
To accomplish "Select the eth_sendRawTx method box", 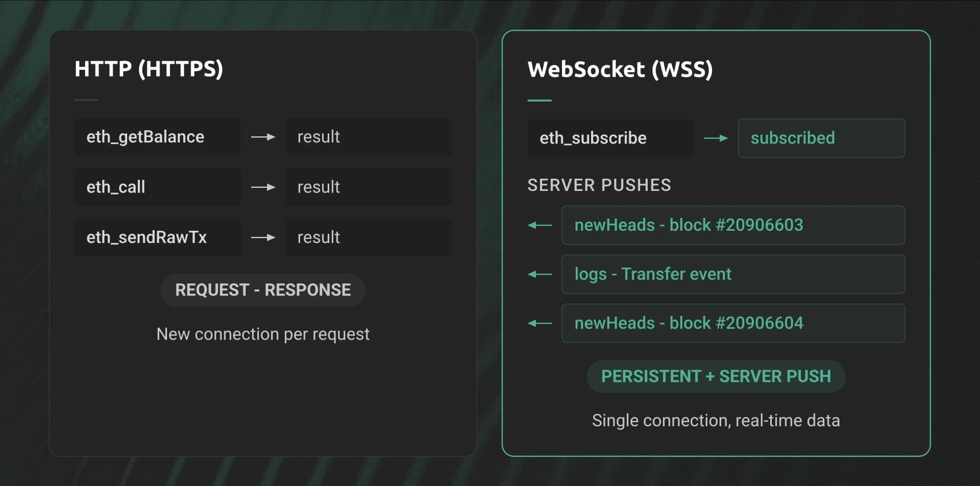I will pos(157,237).
